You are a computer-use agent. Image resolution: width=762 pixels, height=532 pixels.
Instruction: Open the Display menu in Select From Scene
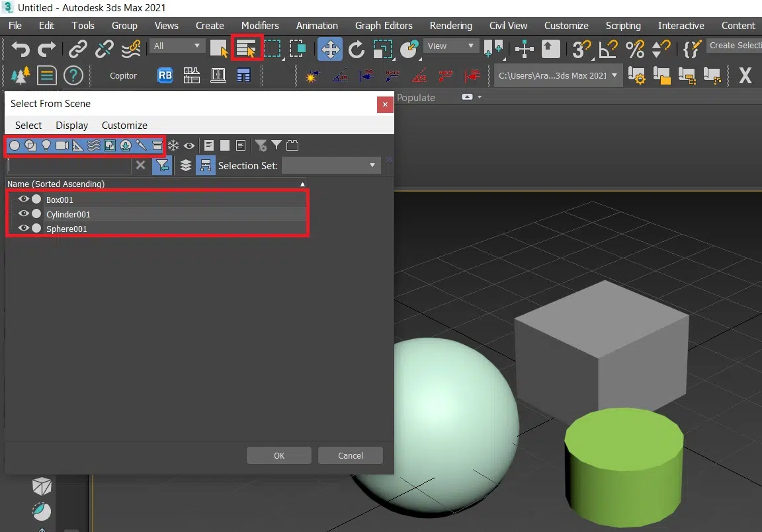click(x=71, y=126)
